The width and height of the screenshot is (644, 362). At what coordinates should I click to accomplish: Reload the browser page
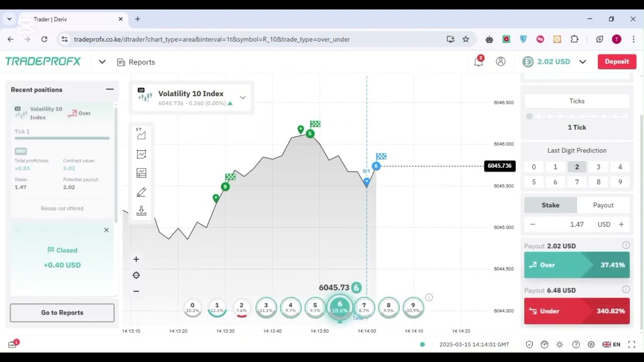coord(44,39)
